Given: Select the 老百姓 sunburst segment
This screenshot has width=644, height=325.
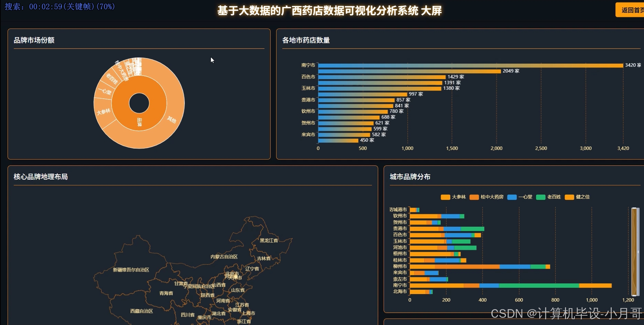Looking at the screenshot, I should click(112, 79).
